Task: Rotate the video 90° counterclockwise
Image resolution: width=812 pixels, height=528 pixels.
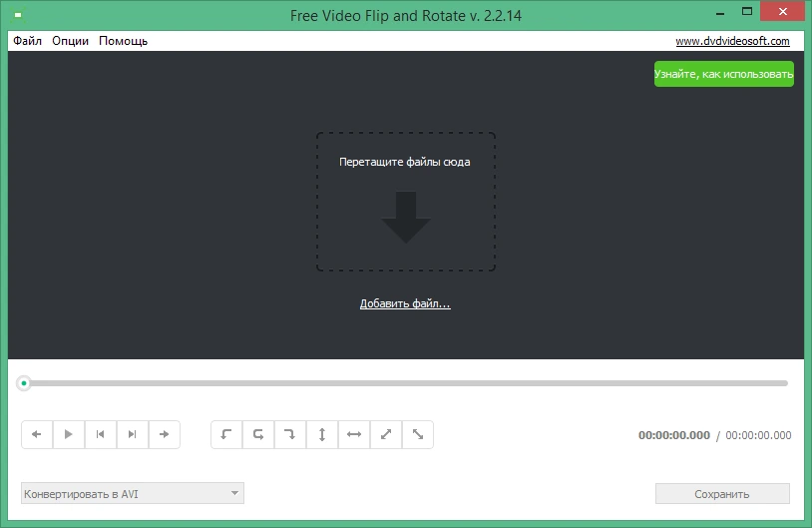Action: pos(226,434)
